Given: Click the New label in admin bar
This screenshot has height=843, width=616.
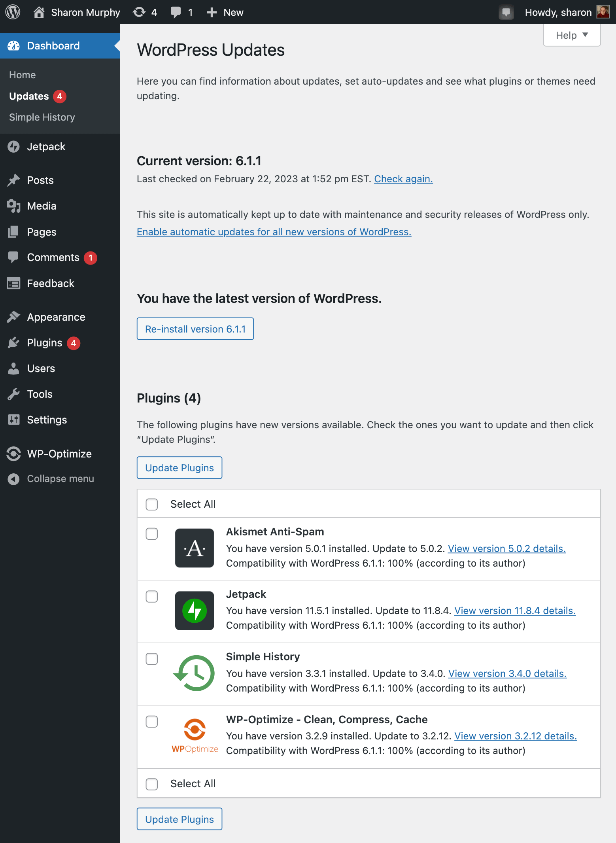Looking at the screenshot, I should pyautogui.click(x=233, y=12).
